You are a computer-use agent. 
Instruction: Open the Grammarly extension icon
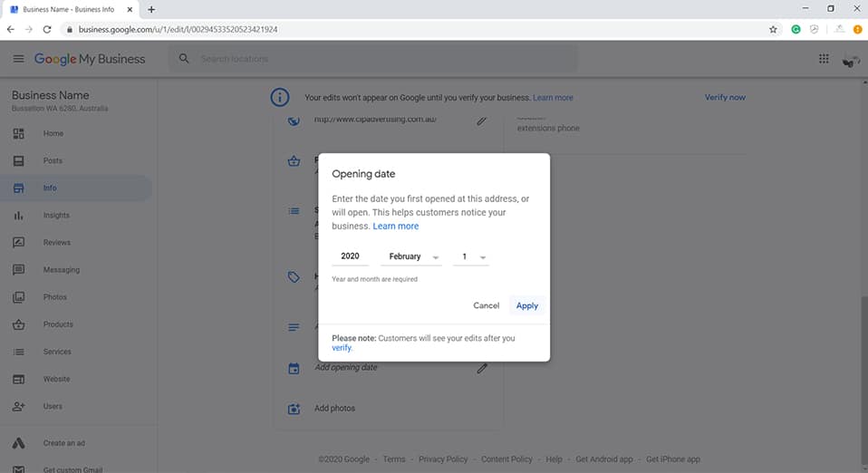(x=796, y=29)
